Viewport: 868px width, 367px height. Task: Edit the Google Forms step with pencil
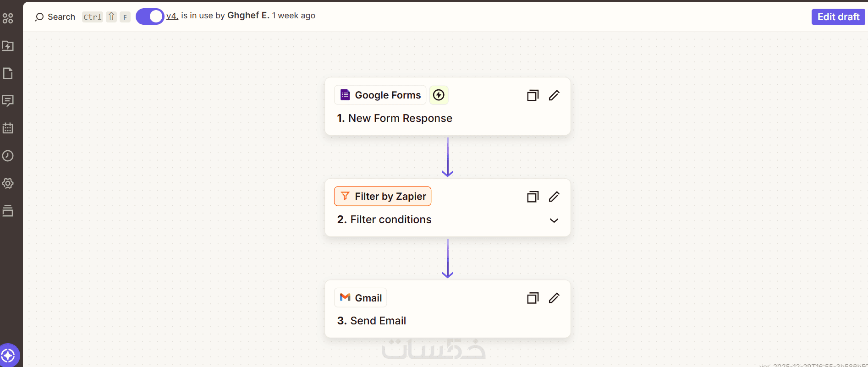[554, 95]
